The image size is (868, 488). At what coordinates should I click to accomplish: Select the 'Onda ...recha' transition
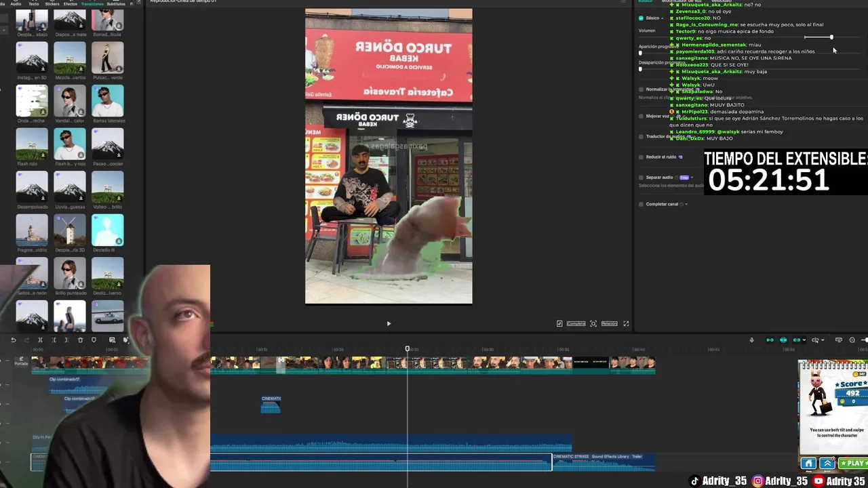point(32,101)
